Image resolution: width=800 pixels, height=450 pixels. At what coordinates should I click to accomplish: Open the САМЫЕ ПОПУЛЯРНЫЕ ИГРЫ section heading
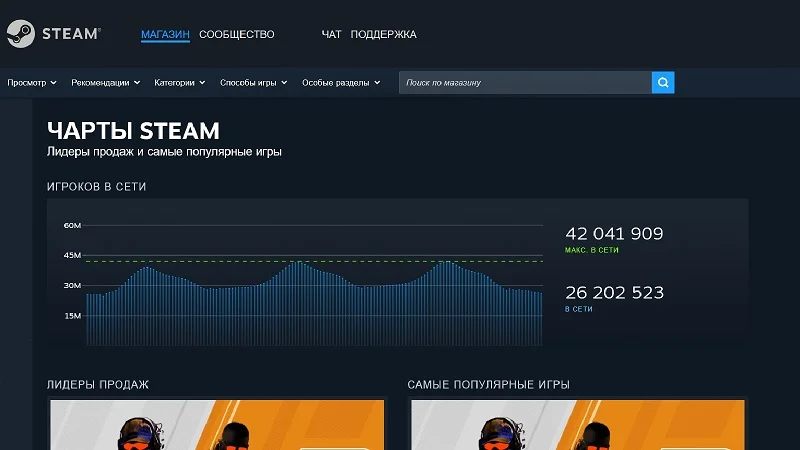(x=488, y=385)
